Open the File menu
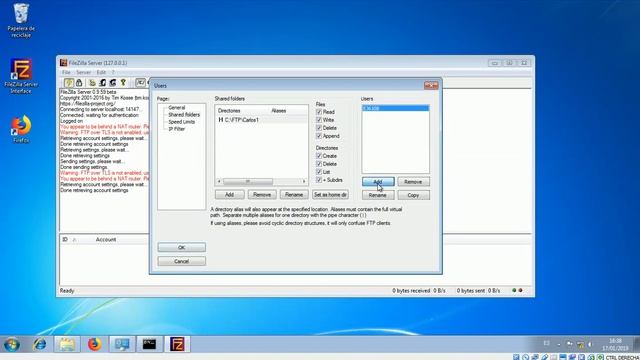The width and height of the screenshot is (640, 360). [x=66, y=72]
